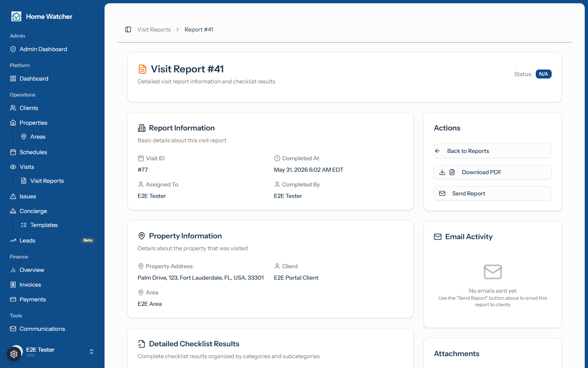Select Templates under Concierge
Image resolution: width=588 pixels, height=368 pixels.
click(58, 225)
